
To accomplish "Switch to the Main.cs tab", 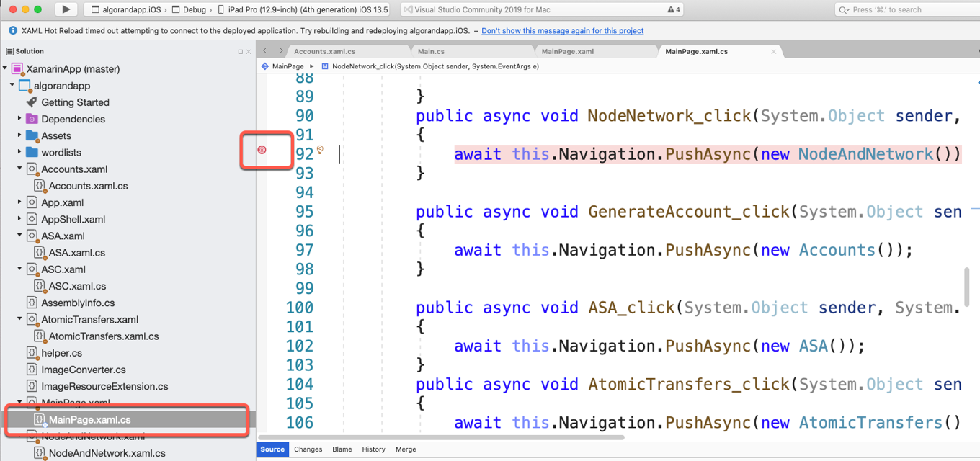I will [x=431, y=52].
